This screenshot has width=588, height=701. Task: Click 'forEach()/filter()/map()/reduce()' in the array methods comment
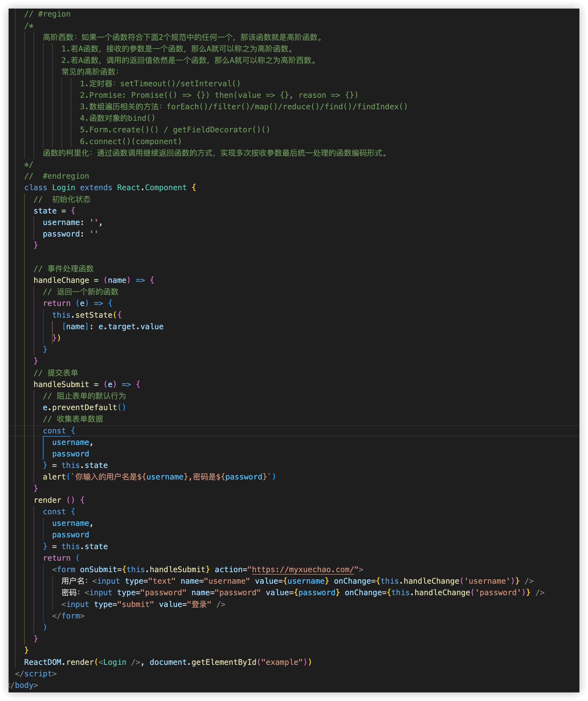243,107
